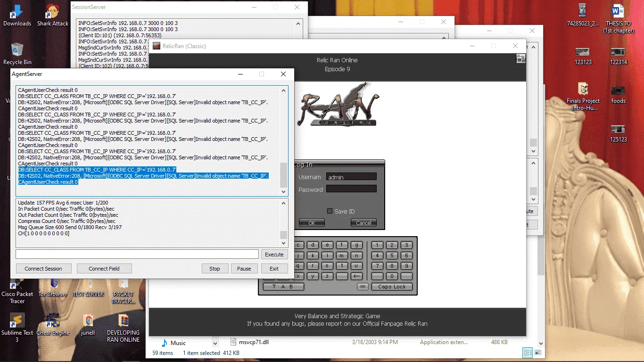644x362 pixels.
Task: Toggle RelicRan window mode icon
Action: pos(521,58)
